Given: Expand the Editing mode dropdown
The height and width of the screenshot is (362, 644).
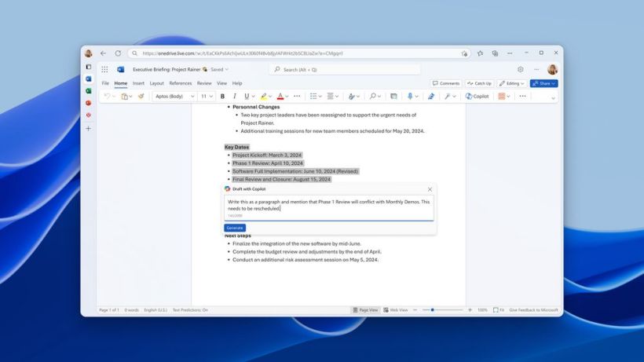Looking at the screenshot, I should click(512, 83).
